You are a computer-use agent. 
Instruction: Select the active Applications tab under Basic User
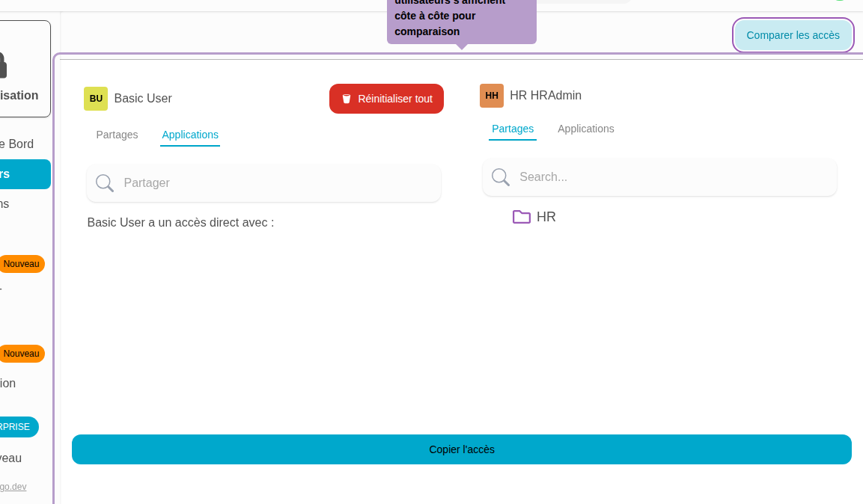pyautogui.click(x=190, y=135)
